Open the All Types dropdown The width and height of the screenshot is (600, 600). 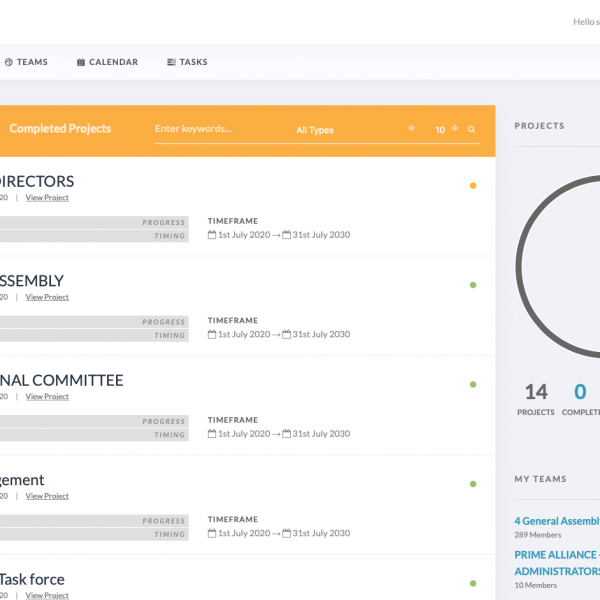(356, 130)
